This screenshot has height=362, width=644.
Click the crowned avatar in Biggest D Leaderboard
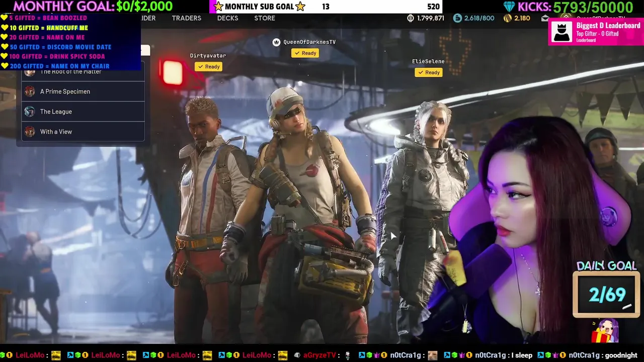point(561,32)
